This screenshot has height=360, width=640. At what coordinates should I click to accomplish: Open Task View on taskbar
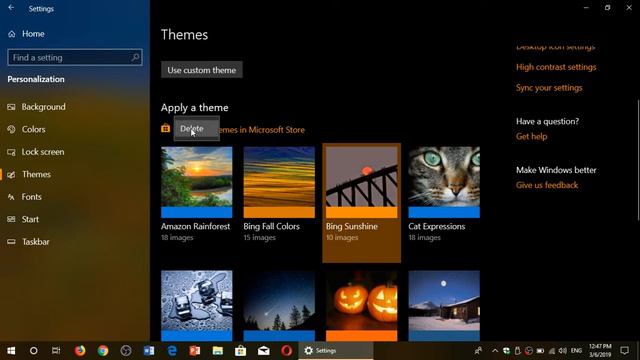[x=56, y=351]
